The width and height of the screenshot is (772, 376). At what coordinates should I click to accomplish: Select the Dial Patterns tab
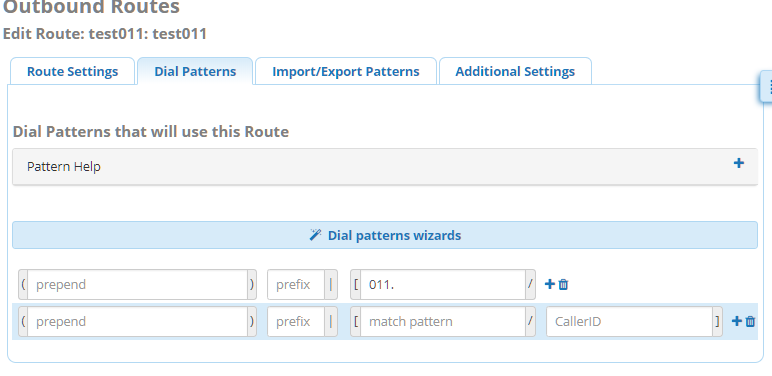click(x=195, y=71)
